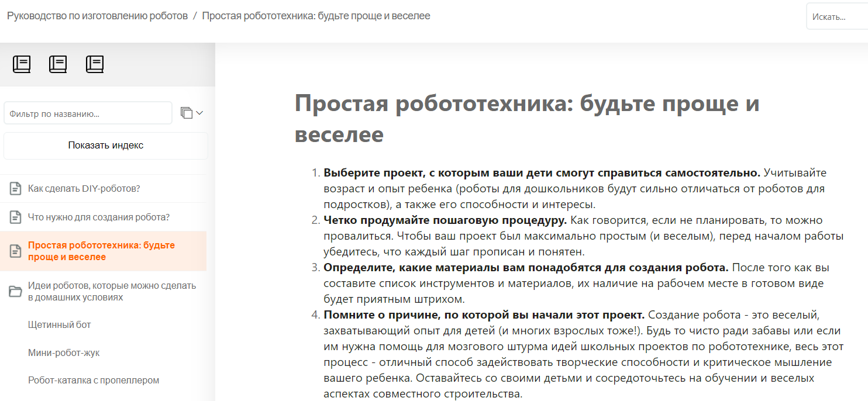Click the "Простая робототехника" breadcrumb entry

(315, 16)
